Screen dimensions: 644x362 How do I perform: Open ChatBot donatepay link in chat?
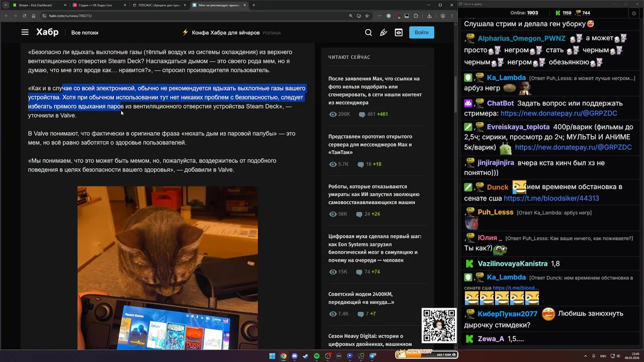click(x=558, y=114)
